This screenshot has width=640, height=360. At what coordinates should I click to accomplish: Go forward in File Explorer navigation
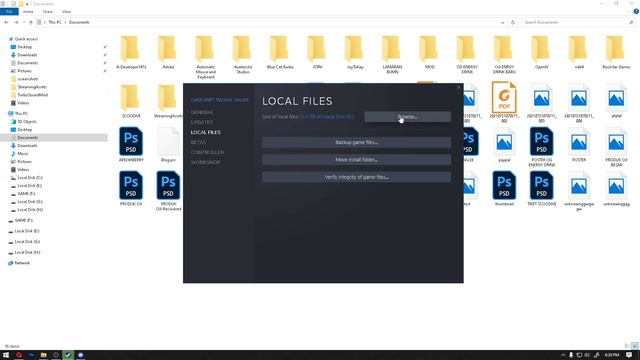(x=16, y=22)
